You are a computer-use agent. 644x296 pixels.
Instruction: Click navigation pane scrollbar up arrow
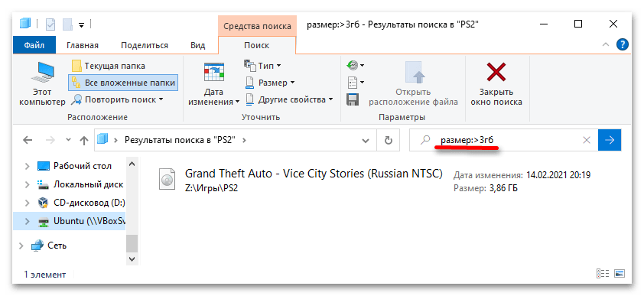coord(132,163)
